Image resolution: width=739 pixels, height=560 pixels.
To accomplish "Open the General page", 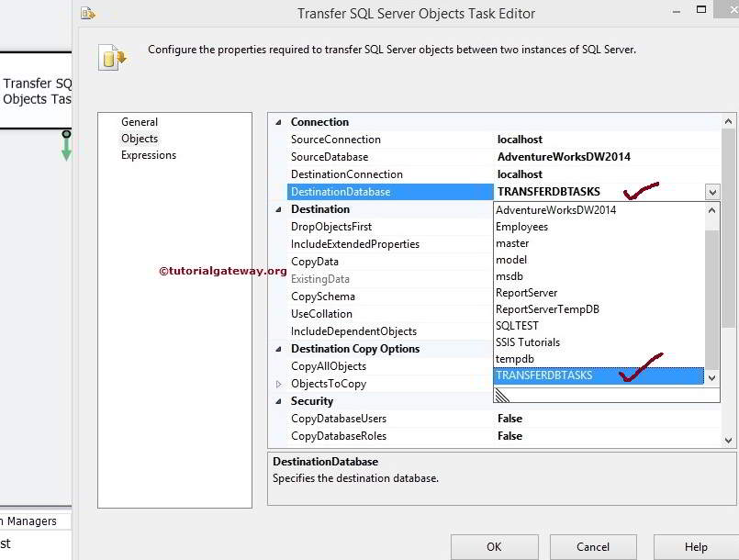I will 140,121.
